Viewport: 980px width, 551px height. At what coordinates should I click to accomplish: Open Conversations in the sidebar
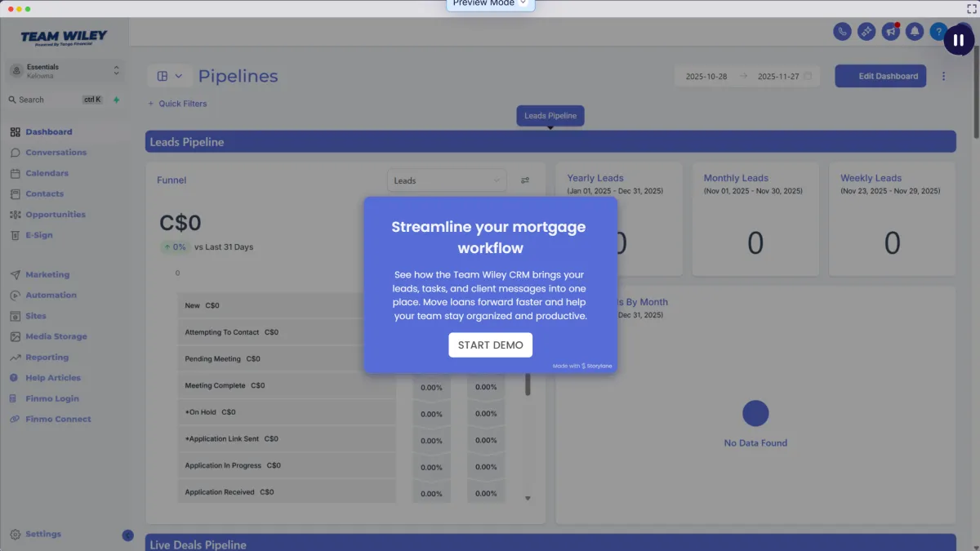pyautogui.click(x=56, y=153)
